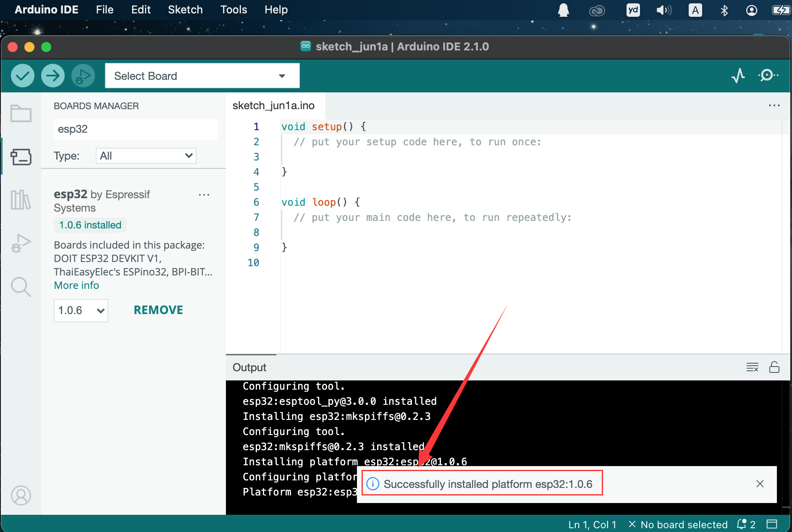Open the Serial Plotter

click(x=738, y=76)
